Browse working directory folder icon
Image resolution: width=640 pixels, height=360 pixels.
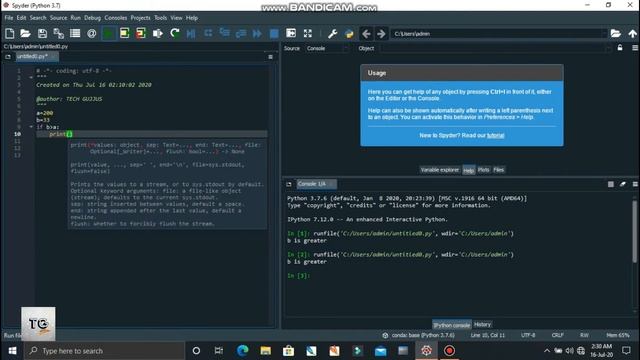616,33
